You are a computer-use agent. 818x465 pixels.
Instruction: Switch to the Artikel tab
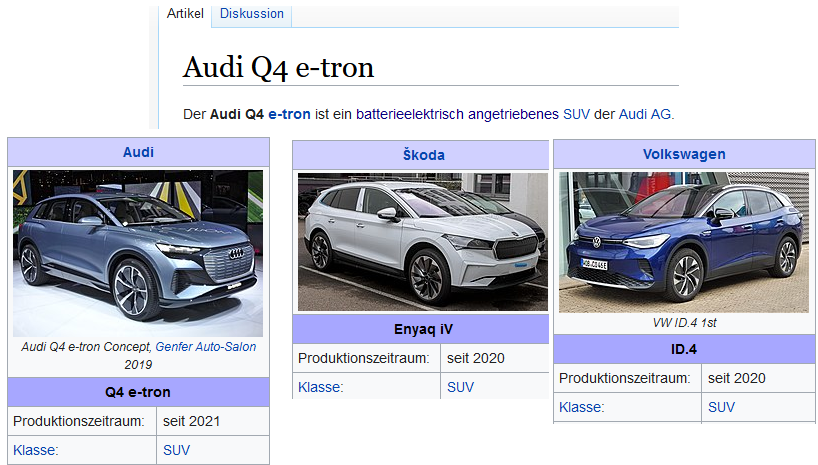(185, 14)
